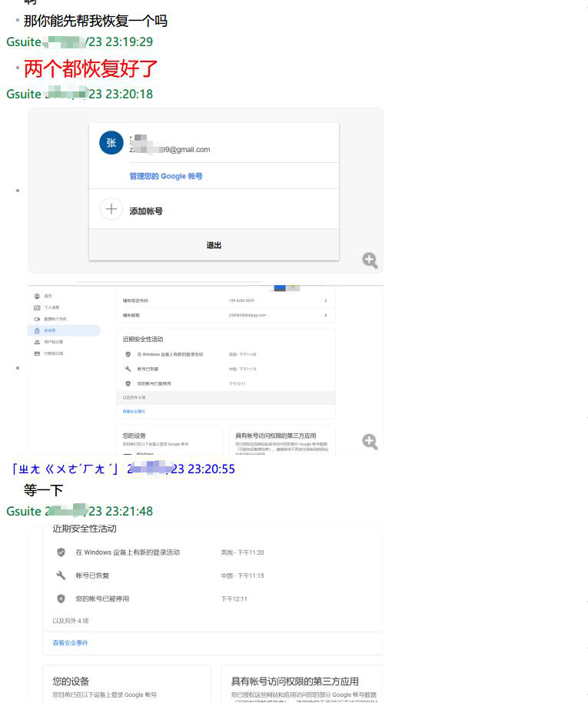Viewport: 588px width, 703px height.
Task: Click the Gsuite sender line timestamped 23:20:18
Action: (x=79, y=95)
